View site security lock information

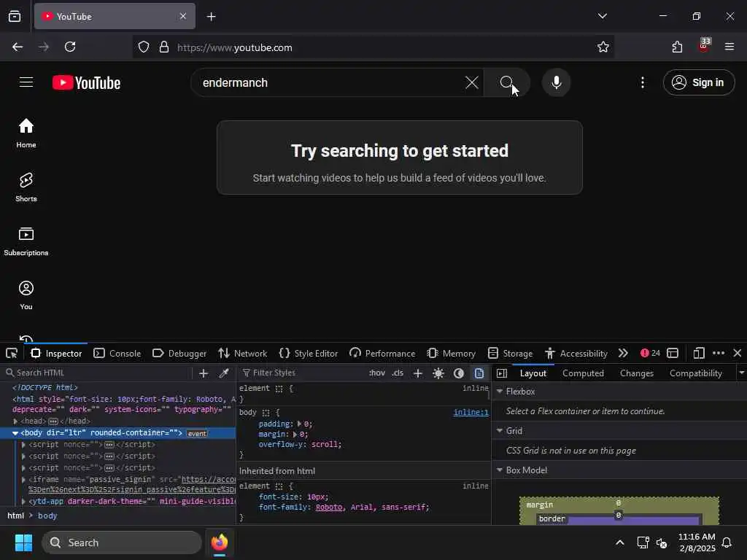coord(164,47)
